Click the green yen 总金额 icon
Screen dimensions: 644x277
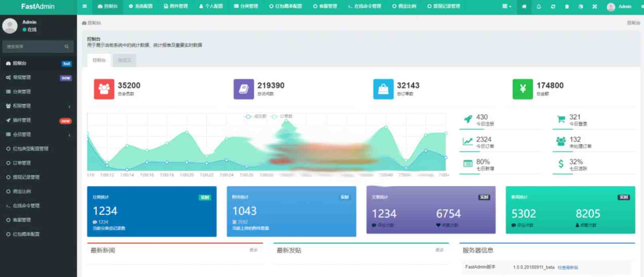pos(523,89)
